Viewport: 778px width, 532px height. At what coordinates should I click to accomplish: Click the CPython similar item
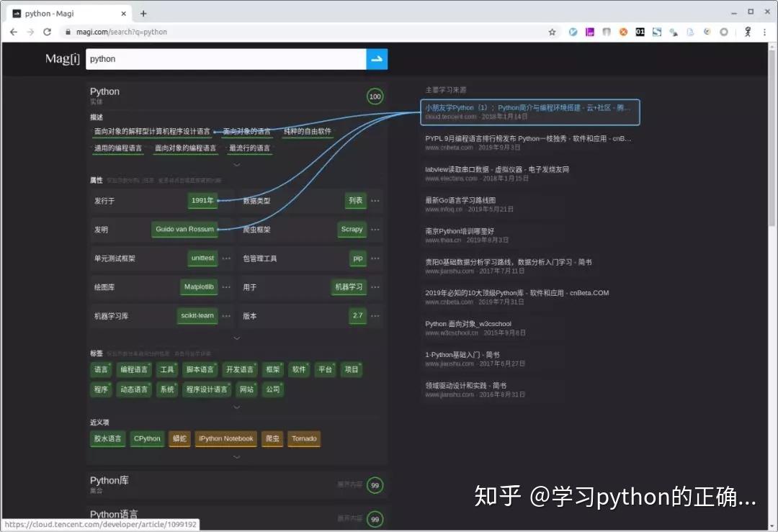click(x=147, y=438)
